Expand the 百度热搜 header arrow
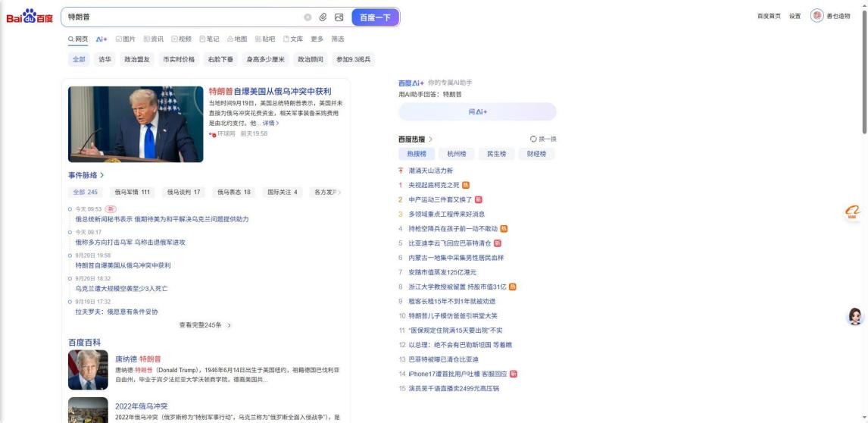The width and height of the screenshot is (868, 423). pos(431,139)
